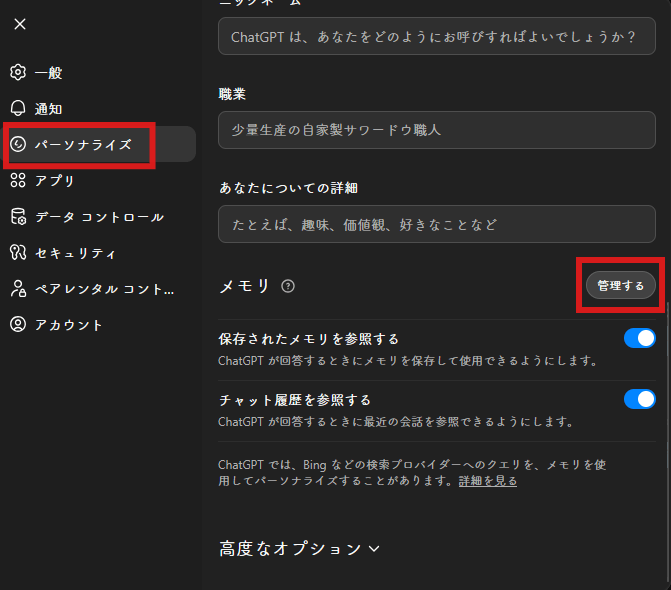
Task: Click the database icon for データ コントロール
Action: click(x=17, y=217)
